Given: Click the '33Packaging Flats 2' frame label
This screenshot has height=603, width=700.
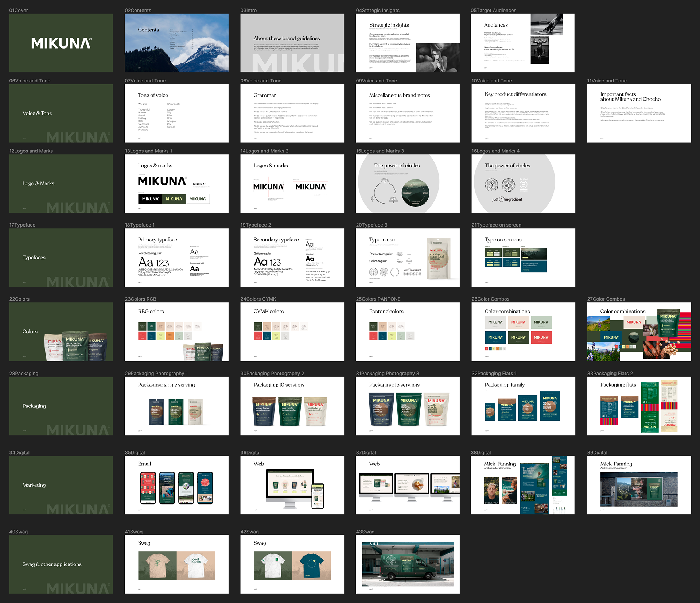Looking at the screenshot, I should point(610,373).
